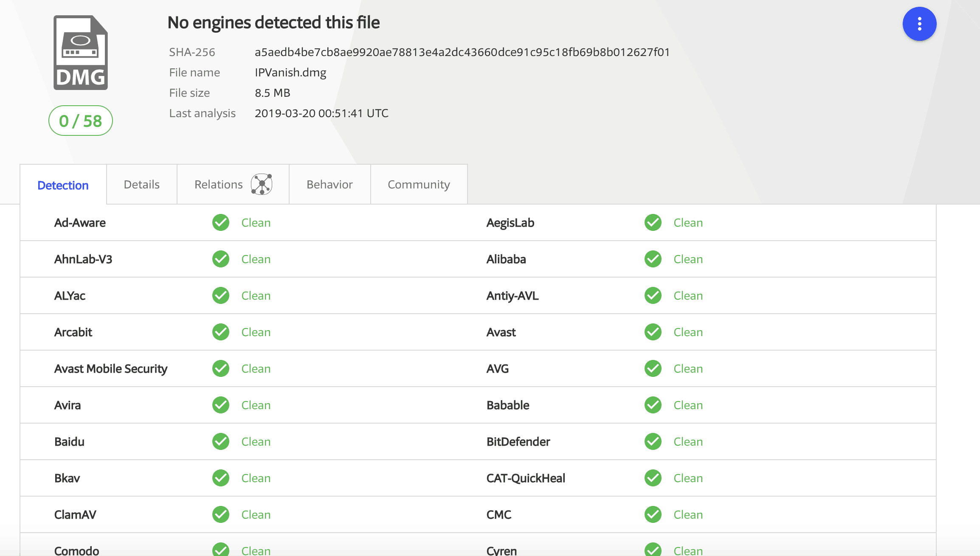980x556 pixels.
Task: Click the Clean result for Ad-Aware
Action: 256,222
